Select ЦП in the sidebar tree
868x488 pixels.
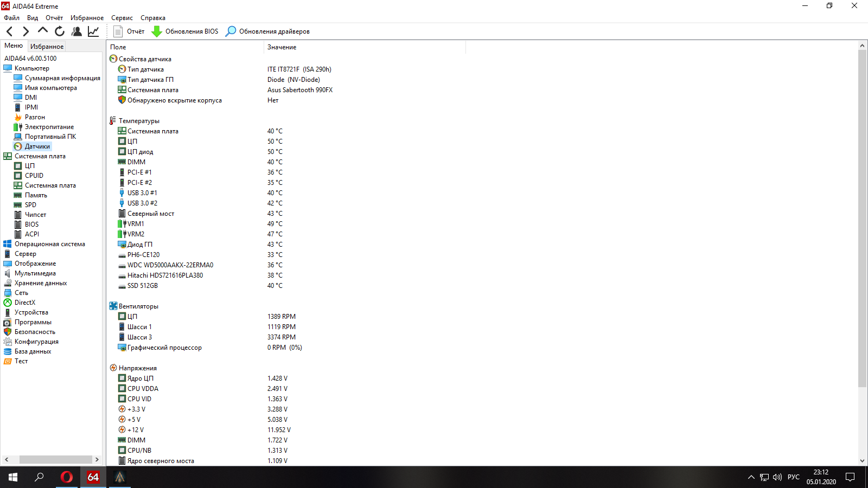(x=29, y=166)
